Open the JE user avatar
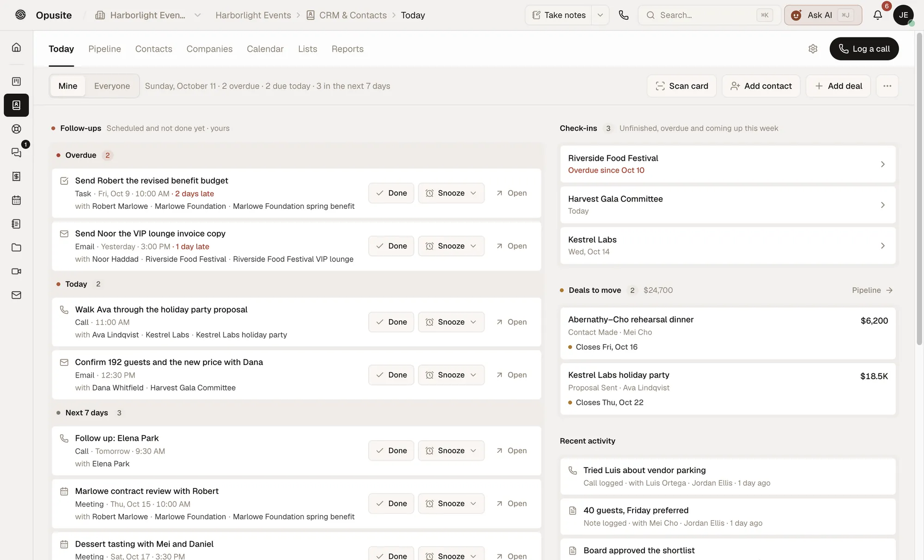924x560 pixels. click(x=903, y=15)
